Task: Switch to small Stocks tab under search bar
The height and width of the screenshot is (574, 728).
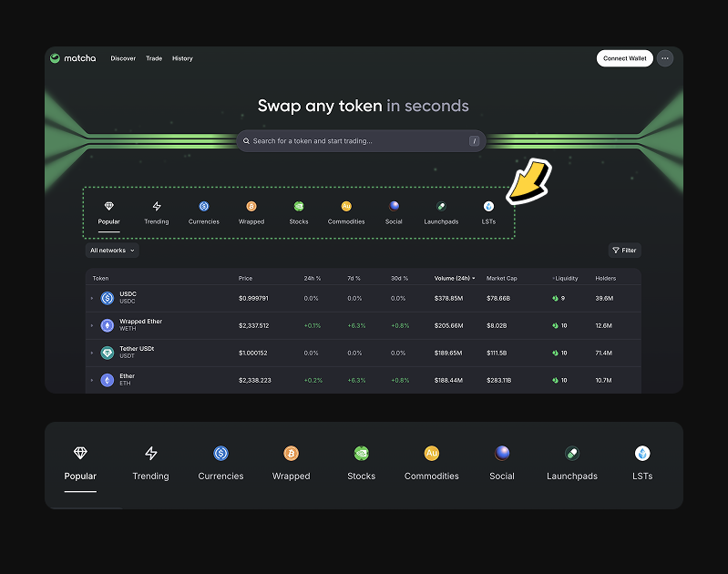Action: 299,213
